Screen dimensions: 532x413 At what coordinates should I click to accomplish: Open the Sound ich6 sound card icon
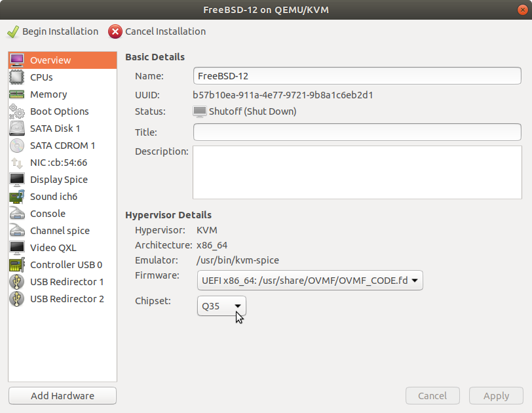(x=17, y=197)
